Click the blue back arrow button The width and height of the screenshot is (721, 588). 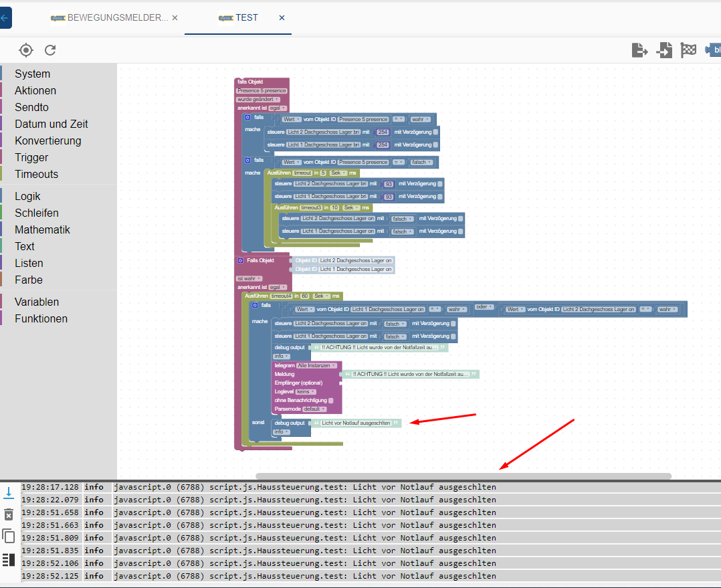pyautogui.click(x=5, y=18)
